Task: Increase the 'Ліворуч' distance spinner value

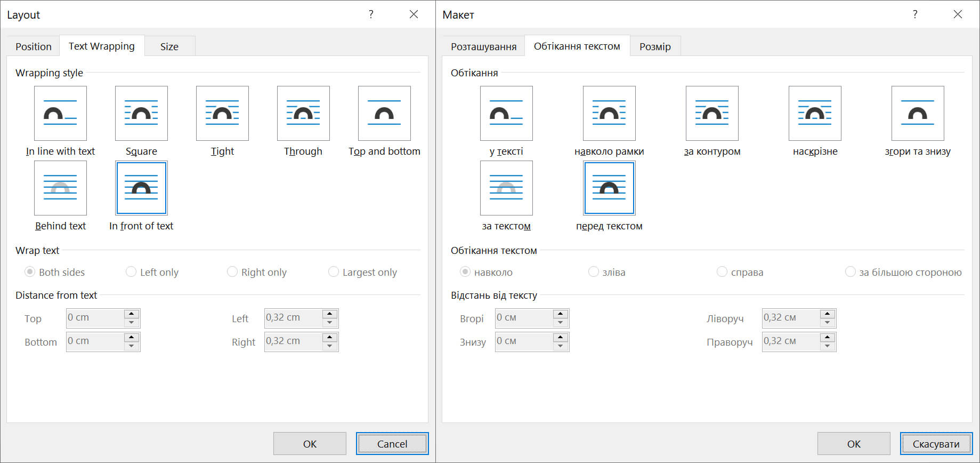Action: coord(827,314)
